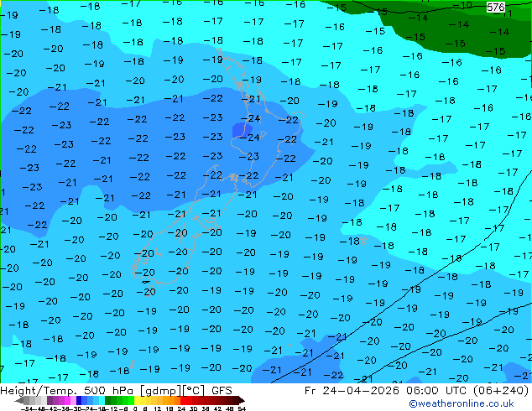Click the 'Fr 24-04-2026 06:00 UTC' date text
The height and width of the screenshot is (411, 532).
pos(385,391)
